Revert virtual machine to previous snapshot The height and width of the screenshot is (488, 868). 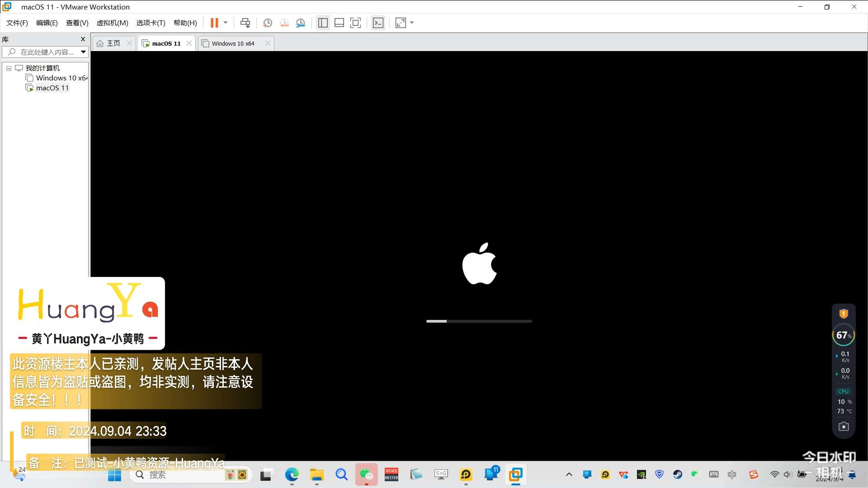coord(284,23)
